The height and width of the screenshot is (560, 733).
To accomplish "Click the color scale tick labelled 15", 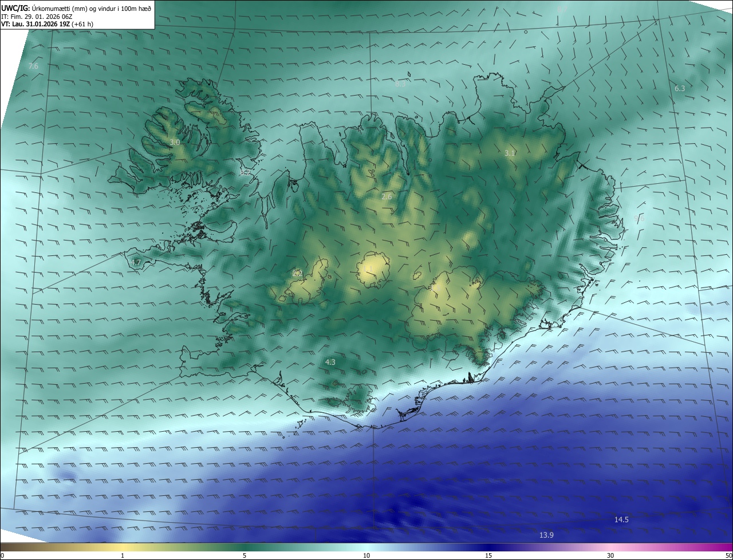I will pos(488,555).
